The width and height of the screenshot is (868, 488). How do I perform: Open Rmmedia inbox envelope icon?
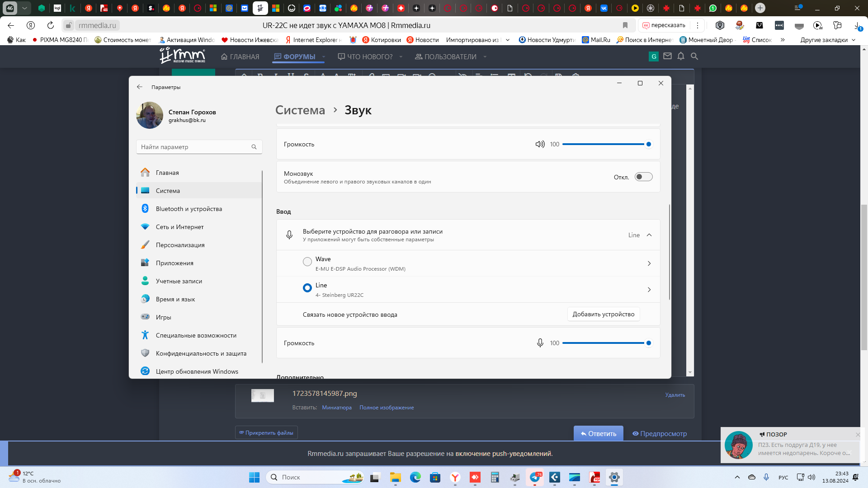click(x=667, y=56)
